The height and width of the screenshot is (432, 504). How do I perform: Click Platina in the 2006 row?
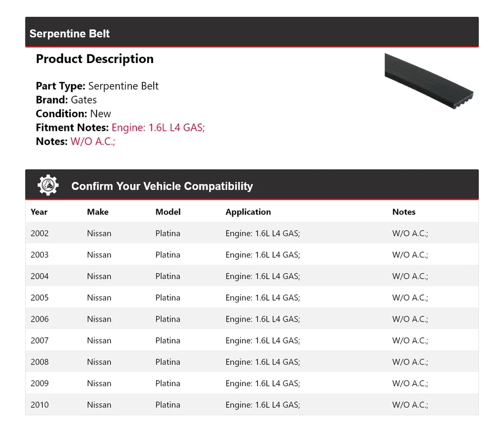[168, 319]
